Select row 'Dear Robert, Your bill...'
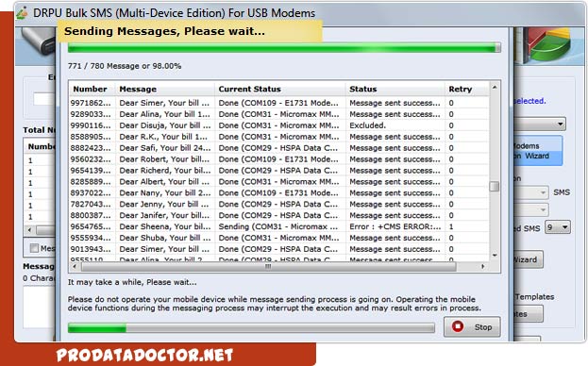The image size is (588, 366). tap(279, 159)
